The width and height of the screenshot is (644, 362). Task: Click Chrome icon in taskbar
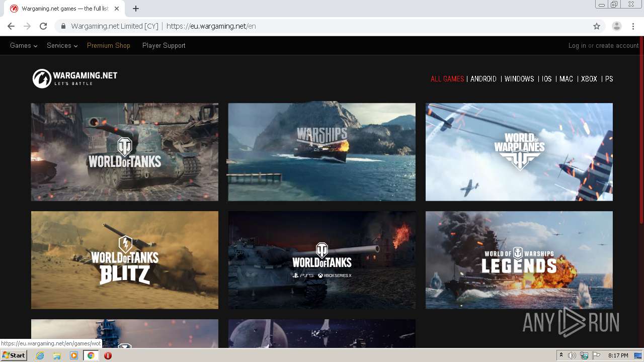pyautogui.click(x=91, y=355)
